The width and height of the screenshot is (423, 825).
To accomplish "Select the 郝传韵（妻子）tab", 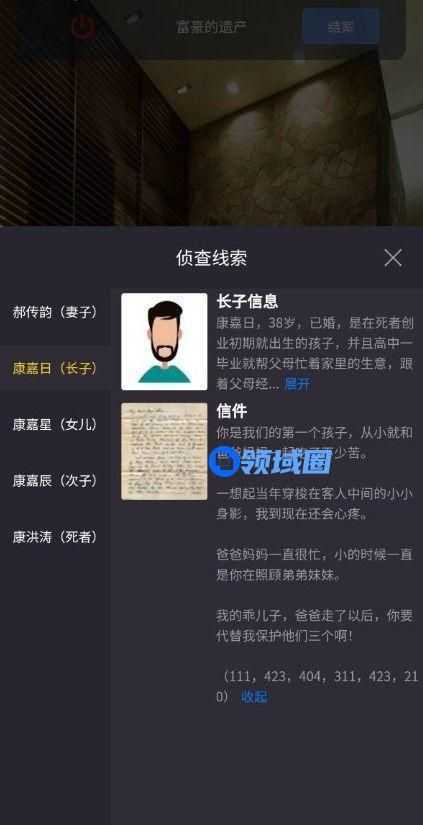I will click(x=55, y=313).
